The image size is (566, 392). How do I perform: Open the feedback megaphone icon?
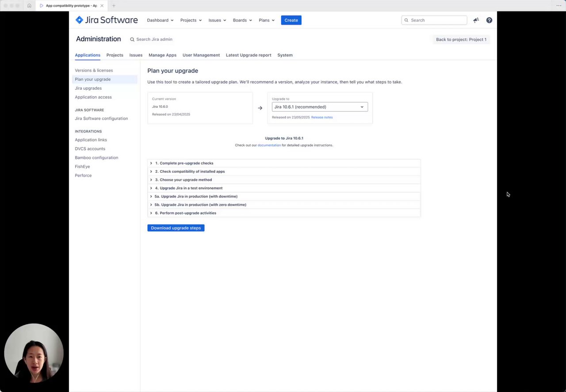(x=476, y=20)
